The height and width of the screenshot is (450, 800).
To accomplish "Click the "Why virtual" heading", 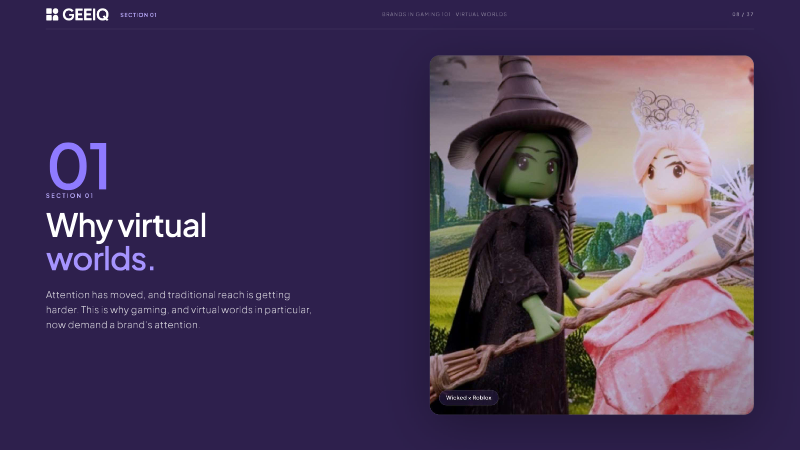I will [x=126, y=225].
